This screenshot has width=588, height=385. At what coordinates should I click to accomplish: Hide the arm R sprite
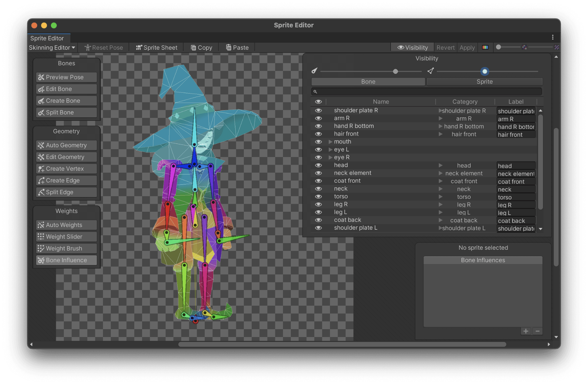point(318,118)
